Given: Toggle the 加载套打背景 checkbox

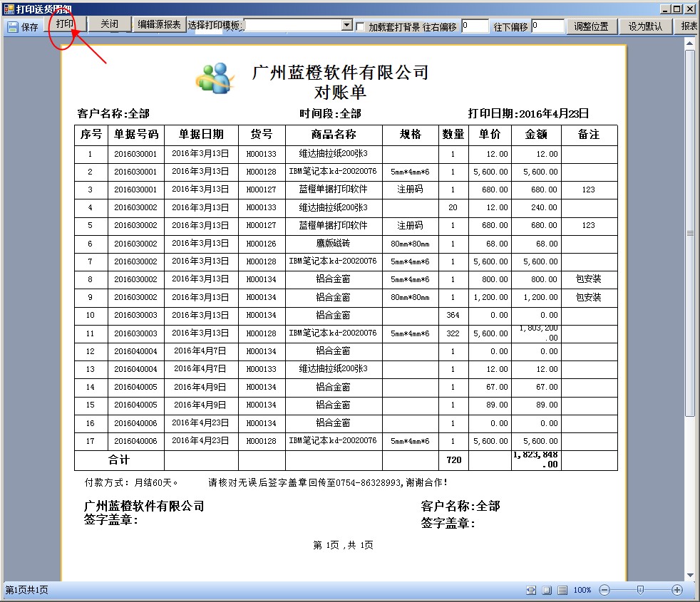Looking at the screenshot, I should pyautogui.click(x=360, y=27).
